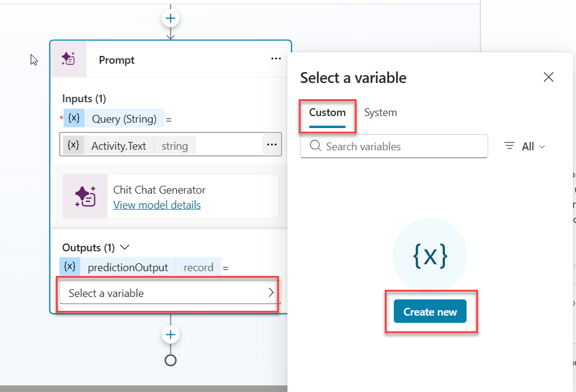Switch to the System tab
This screenshot has width=576, height=392.
coord(380,112)
